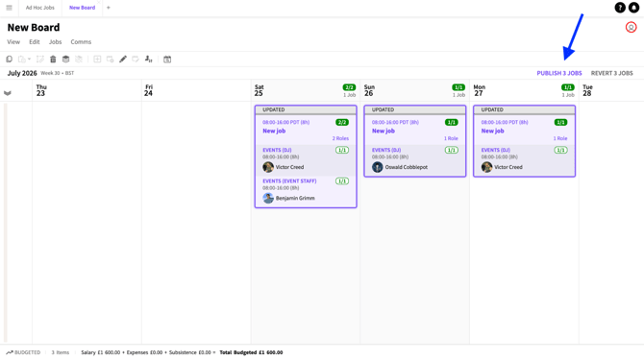Viewport: 644px width, 360px height.
Task: Click the July 2026 heading
Action: [22, 73]
